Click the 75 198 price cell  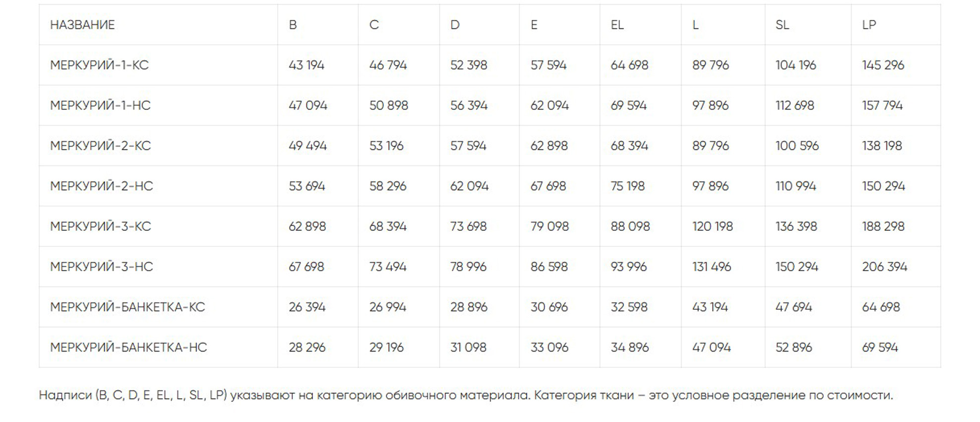(627, 186)
